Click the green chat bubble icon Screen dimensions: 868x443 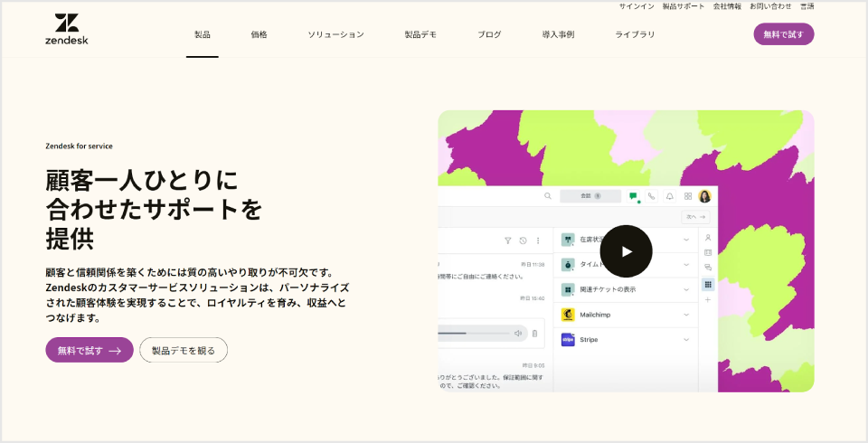click(x=633, y=196)
